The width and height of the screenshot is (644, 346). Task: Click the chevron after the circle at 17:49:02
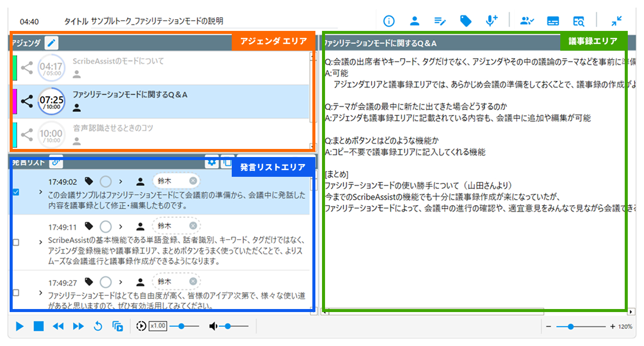[x=121, y=181]
